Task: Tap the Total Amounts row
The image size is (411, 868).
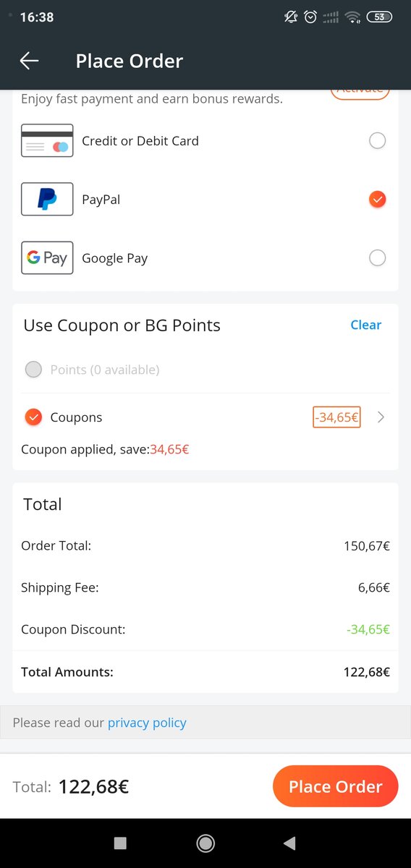Action: [x=205, y=672]
